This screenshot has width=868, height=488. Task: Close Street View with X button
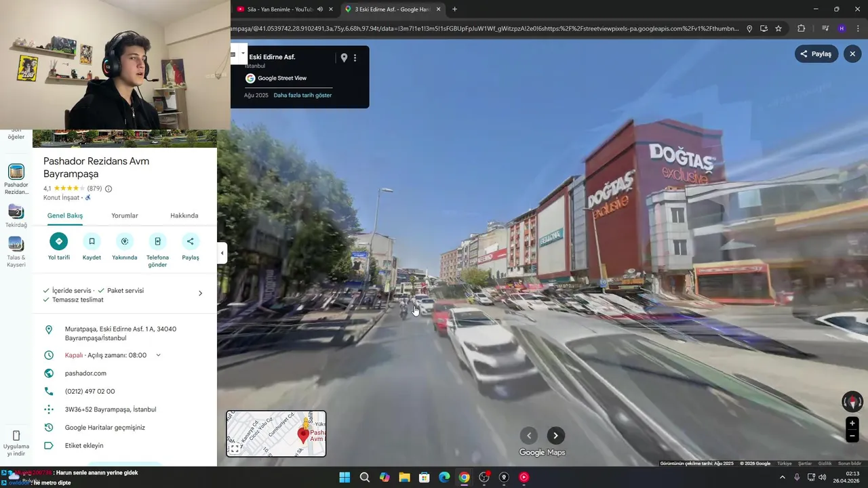click(x=853, y=54)
